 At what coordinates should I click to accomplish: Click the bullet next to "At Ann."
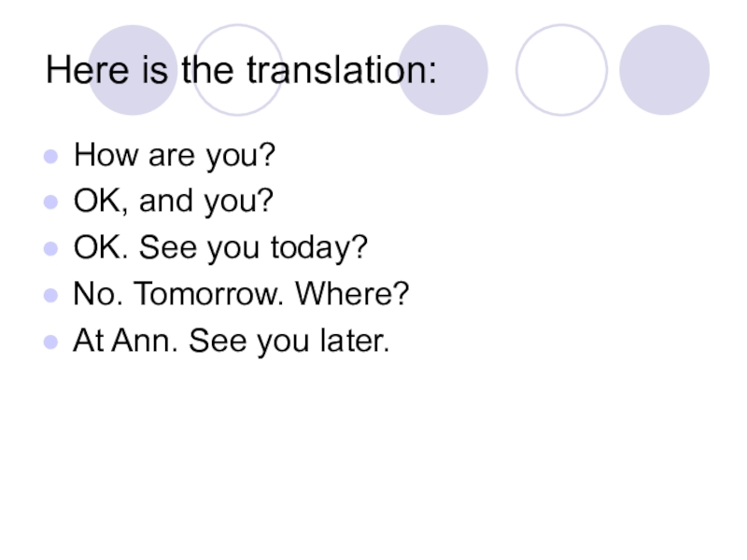coord(52,342)
